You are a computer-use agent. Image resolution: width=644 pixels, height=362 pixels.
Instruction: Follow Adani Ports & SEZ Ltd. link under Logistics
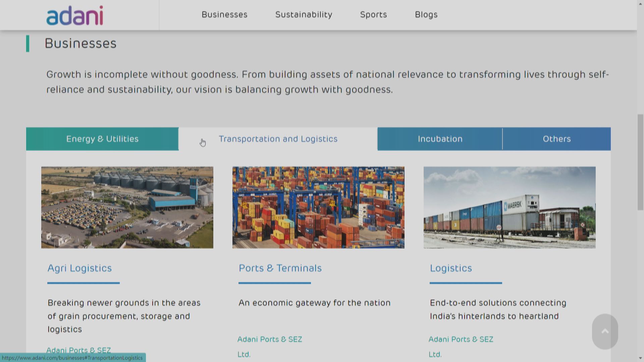pos(461,339)
